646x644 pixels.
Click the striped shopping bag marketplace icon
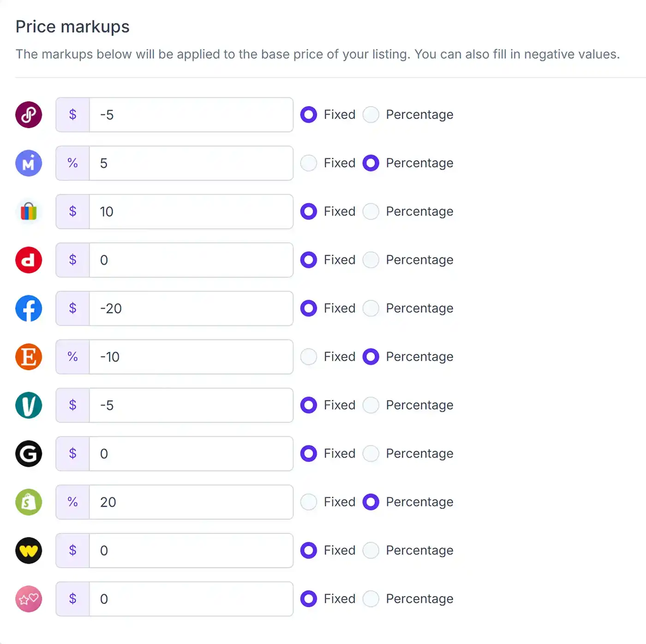click(28, 211)
